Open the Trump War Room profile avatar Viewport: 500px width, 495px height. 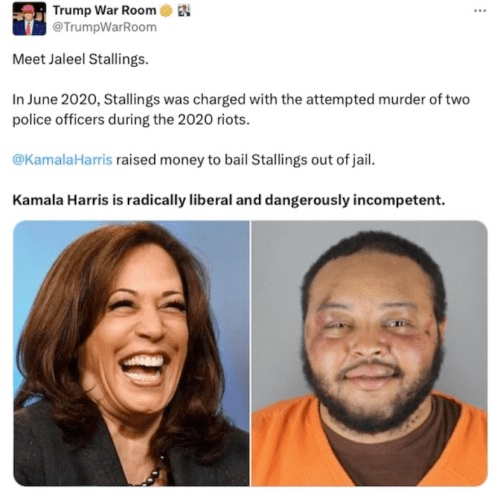coord(29,19)
